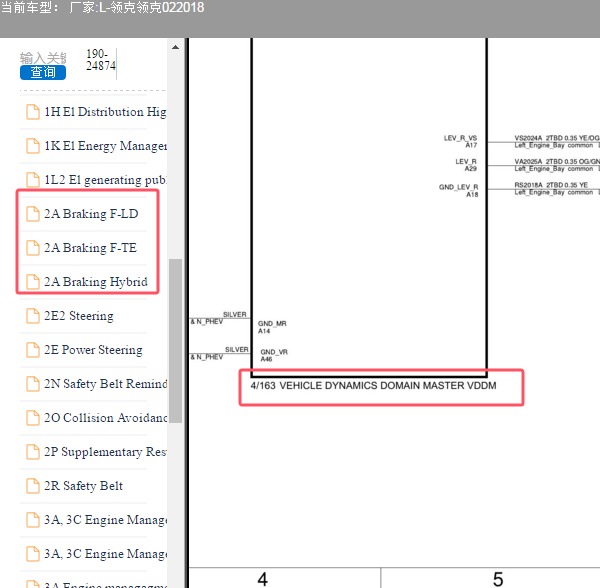Click the GND_LEV_R A18 pin label
600x588 pixels.
(x=458, y=191)
